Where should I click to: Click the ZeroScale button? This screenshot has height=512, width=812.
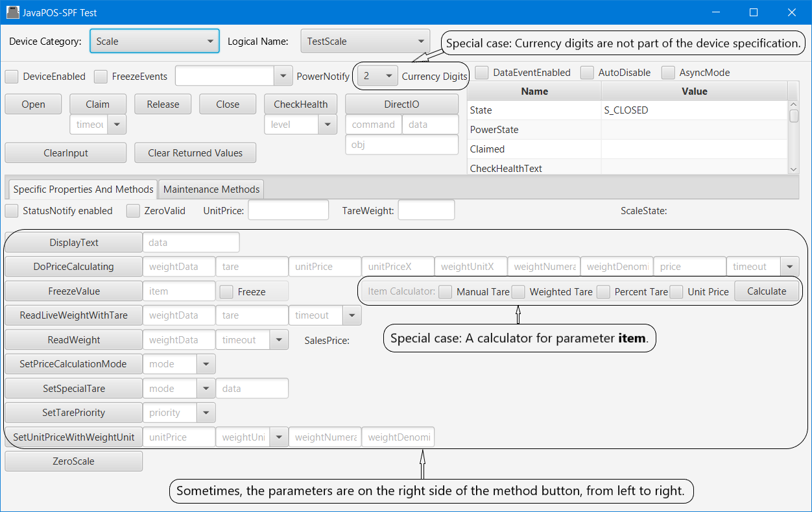pos(74,461)
